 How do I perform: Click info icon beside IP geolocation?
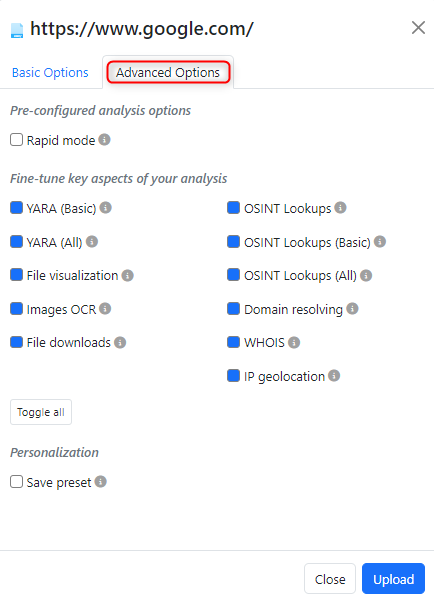pos(334,376)
